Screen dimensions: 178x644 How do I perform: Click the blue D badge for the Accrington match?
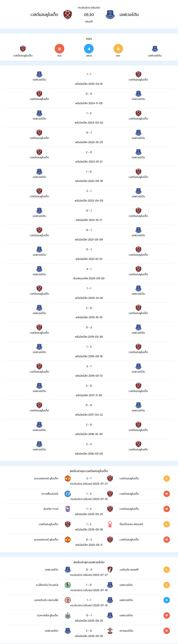[x=166, y=600]
